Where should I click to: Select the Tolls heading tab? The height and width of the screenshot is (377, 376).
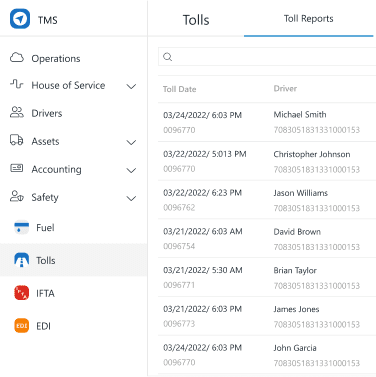196,20
